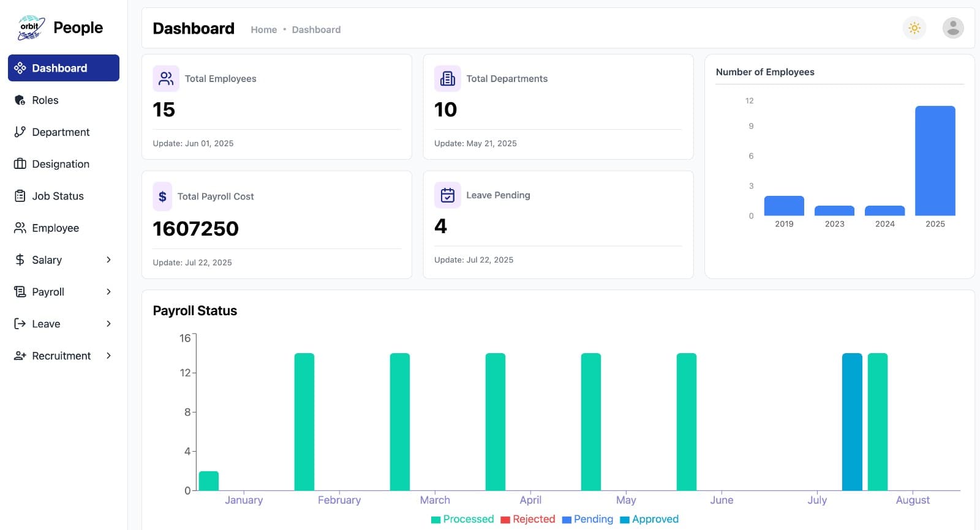Open the Department menu item
Viewport: 980px width, 530px height.
(x=64, y=132)
